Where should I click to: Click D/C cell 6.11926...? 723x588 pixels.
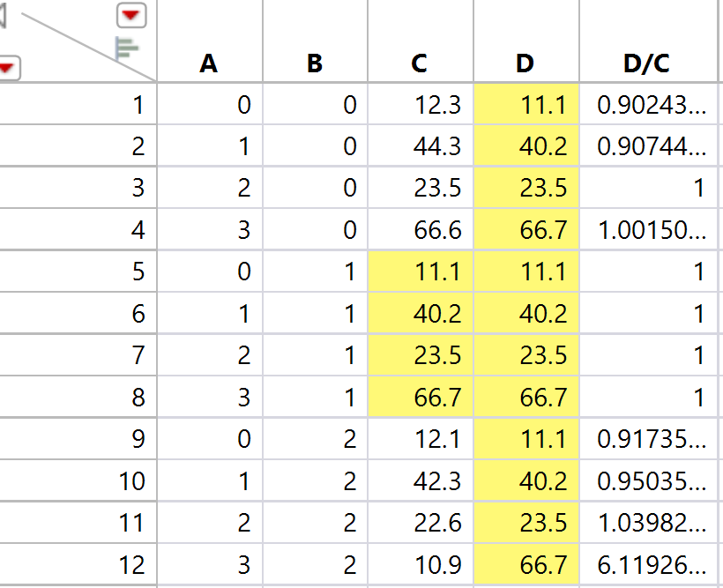tap(648, 564)
